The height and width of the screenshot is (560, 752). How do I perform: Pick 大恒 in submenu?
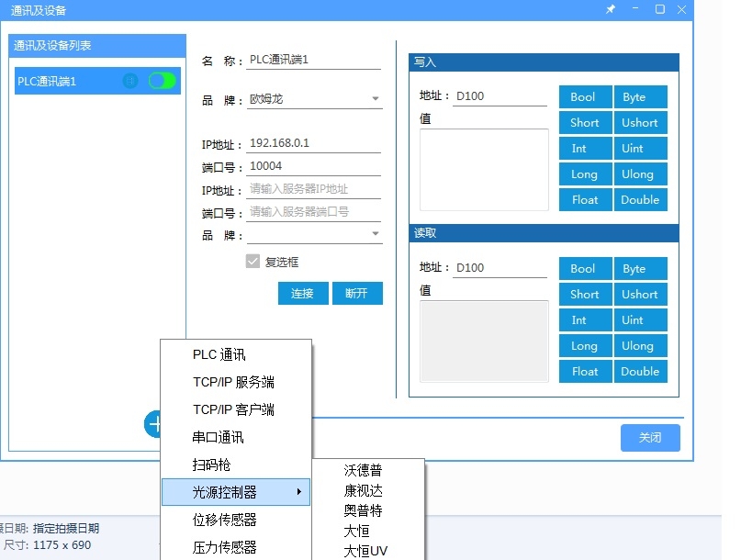(357, 531)
